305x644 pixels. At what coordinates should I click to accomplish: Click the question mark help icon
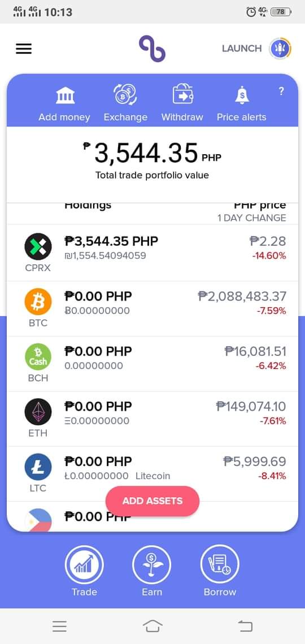coord(281,91)
